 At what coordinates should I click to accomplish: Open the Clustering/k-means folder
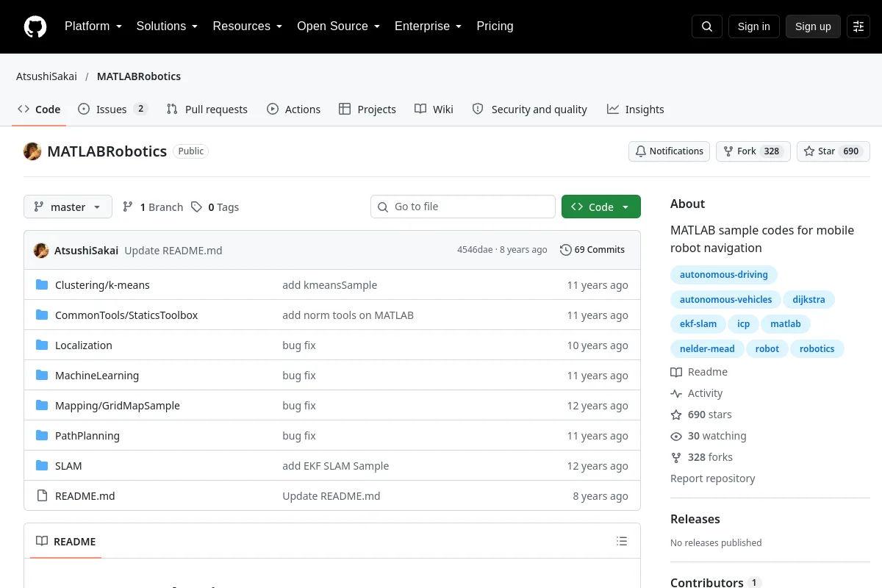[x=102, y=285]
